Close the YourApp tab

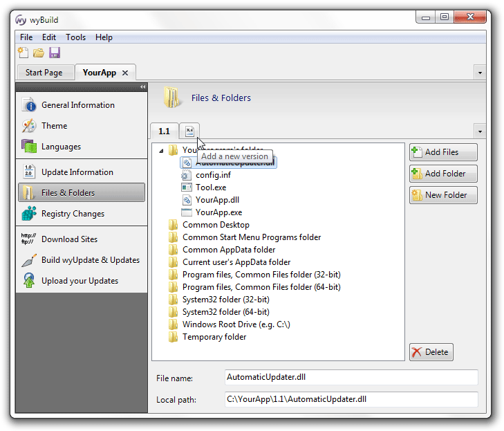click(125, 73)
